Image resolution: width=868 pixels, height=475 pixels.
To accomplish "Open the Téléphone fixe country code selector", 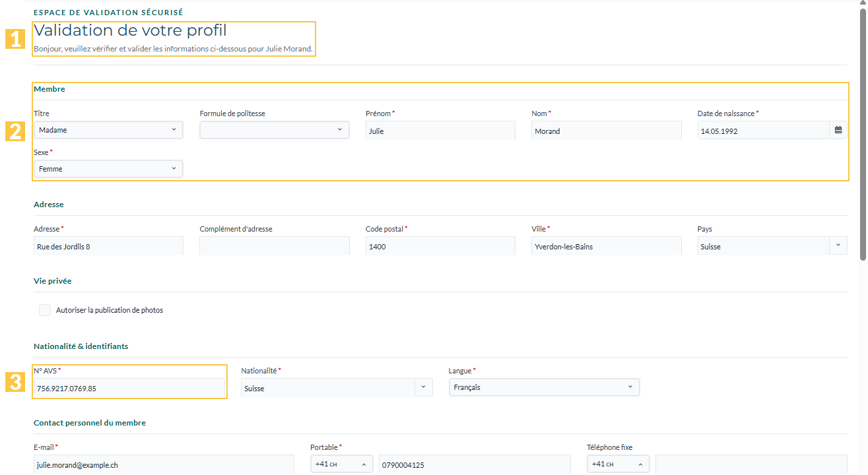I will point(618,464).
